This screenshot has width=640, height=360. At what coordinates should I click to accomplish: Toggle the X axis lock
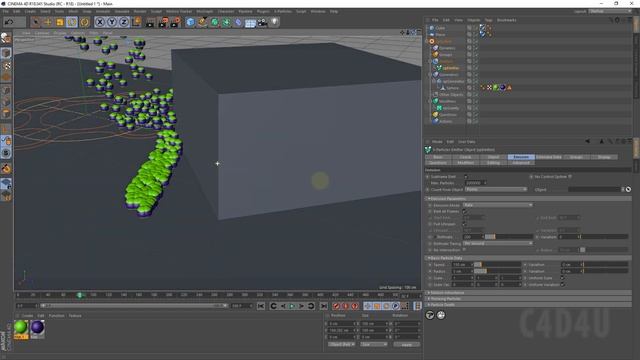coord(100,22)
